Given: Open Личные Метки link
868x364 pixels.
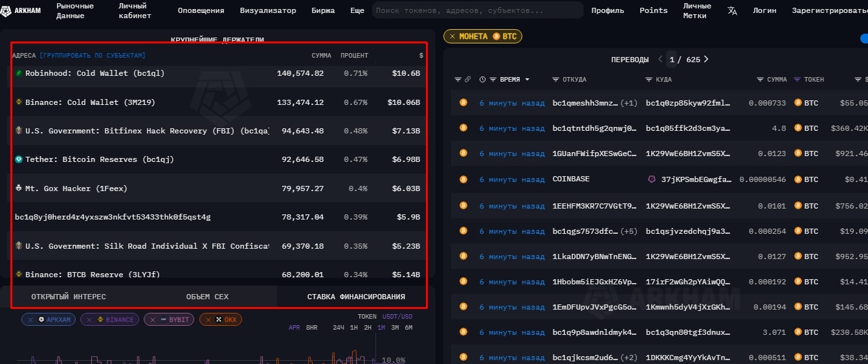Looking at the screenshot, I should [x=697, y=10].
